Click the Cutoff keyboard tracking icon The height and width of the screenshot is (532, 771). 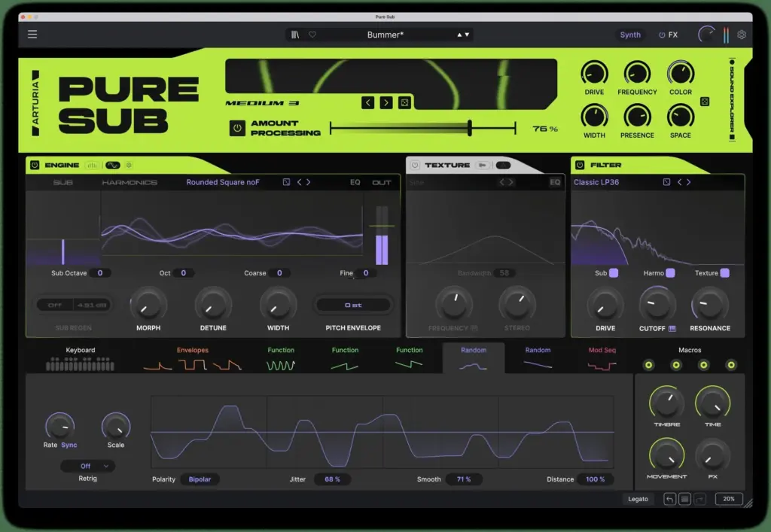click(672, 329)
